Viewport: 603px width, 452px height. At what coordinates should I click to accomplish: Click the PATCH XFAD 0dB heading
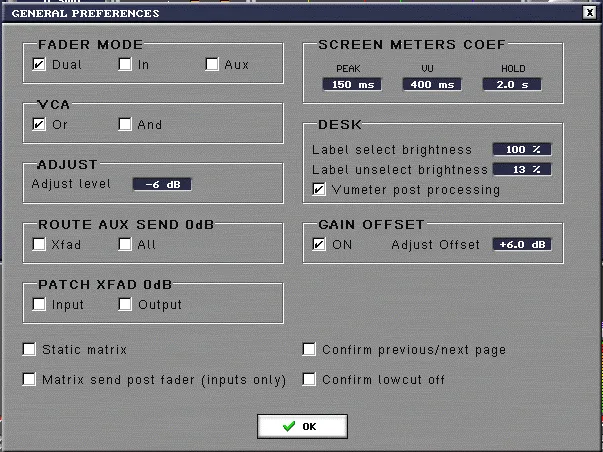coord(105,285)
